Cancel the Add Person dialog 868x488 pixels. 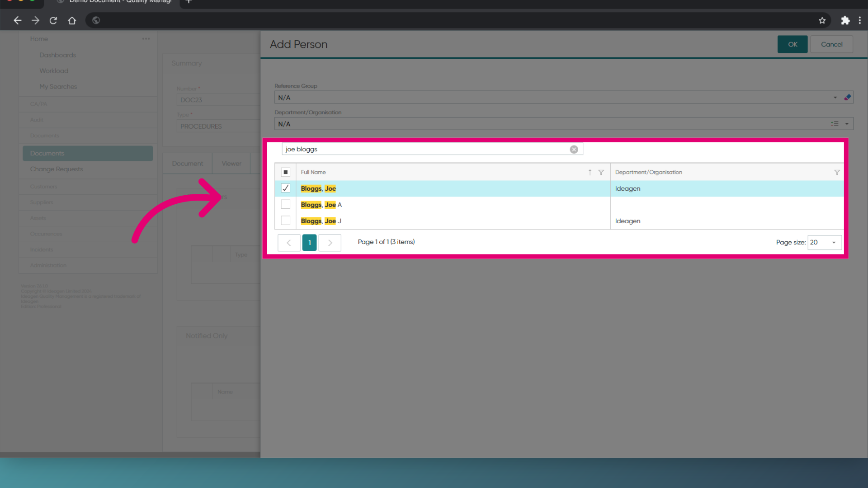coord(831,44)
